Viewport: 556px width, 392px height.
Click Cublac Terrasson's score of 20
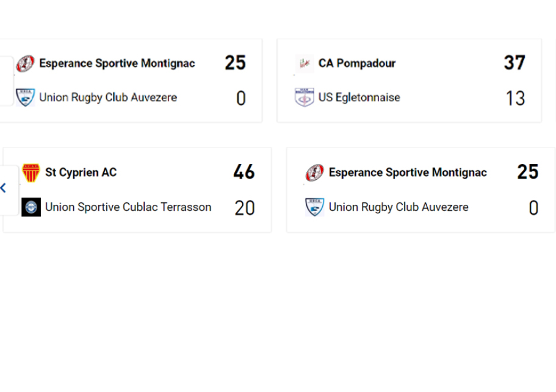244,208
